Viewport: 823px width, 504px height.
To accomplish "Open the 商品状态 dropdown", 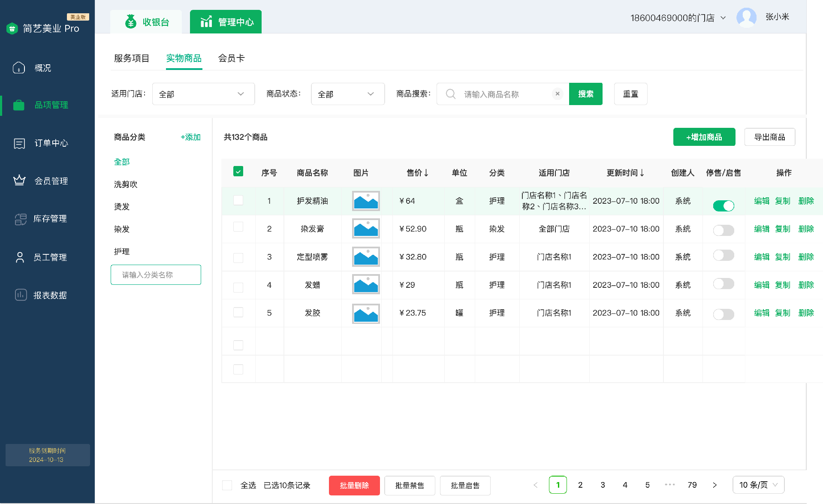I will coord(347,94).
